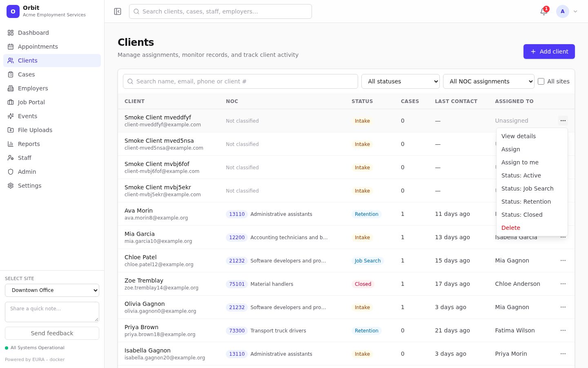The height and width of the screenshot is (368, 588).
Task: Choose View details from the menu
Action: 532,136
